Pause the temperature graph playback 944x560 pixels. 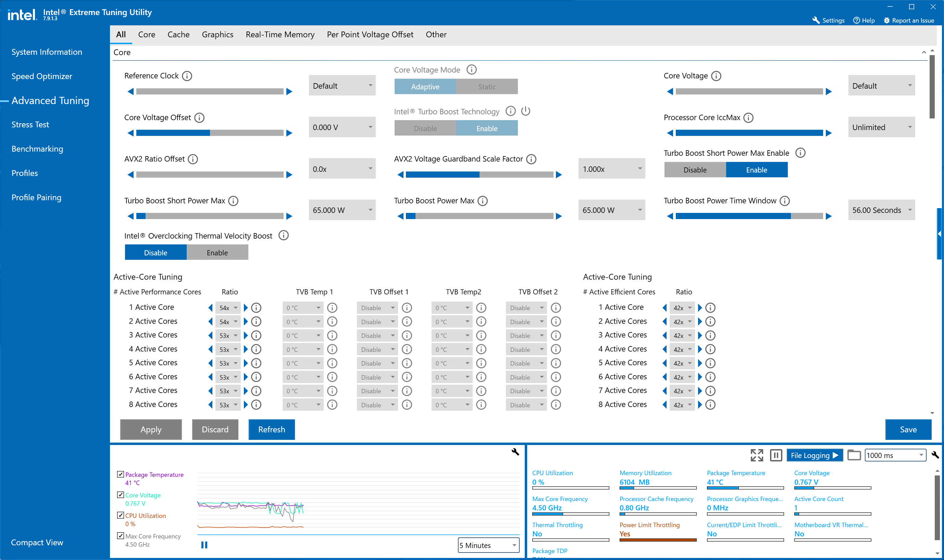pos(204,545)
